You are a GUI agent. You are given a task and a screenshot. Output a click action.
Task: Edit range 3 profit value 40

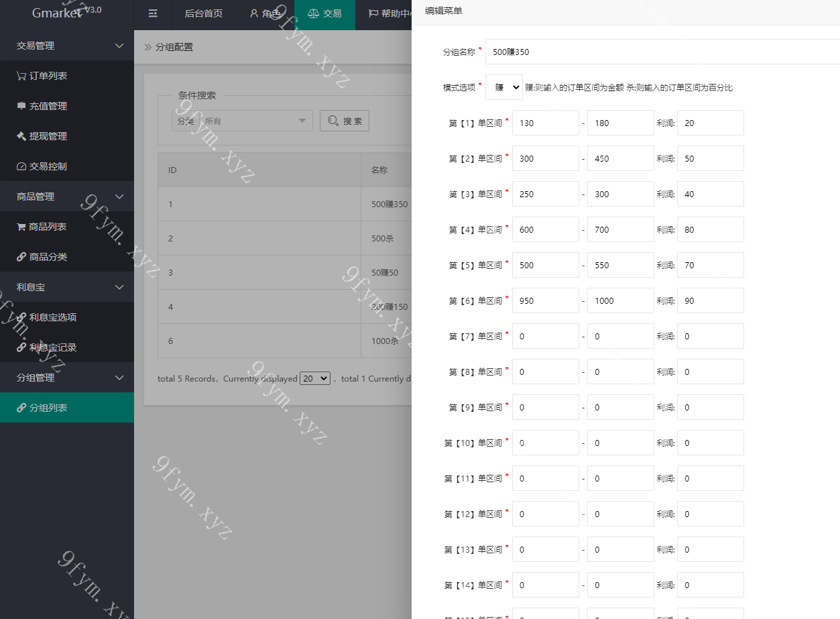711,194
